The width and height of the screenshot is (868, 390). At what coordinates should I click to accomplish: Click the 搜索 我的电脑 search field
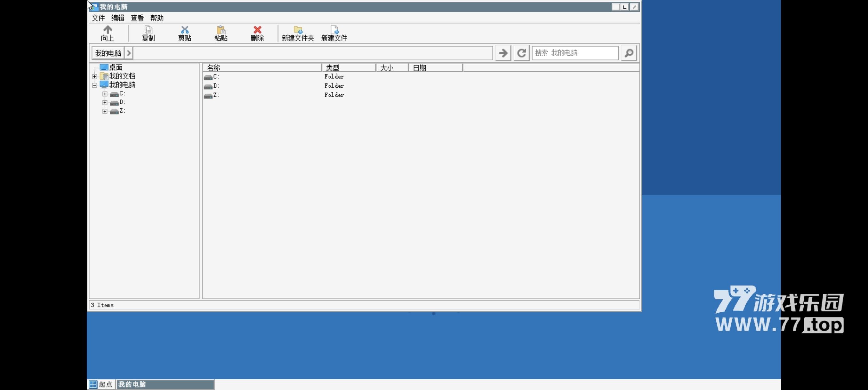pos(575,53)
